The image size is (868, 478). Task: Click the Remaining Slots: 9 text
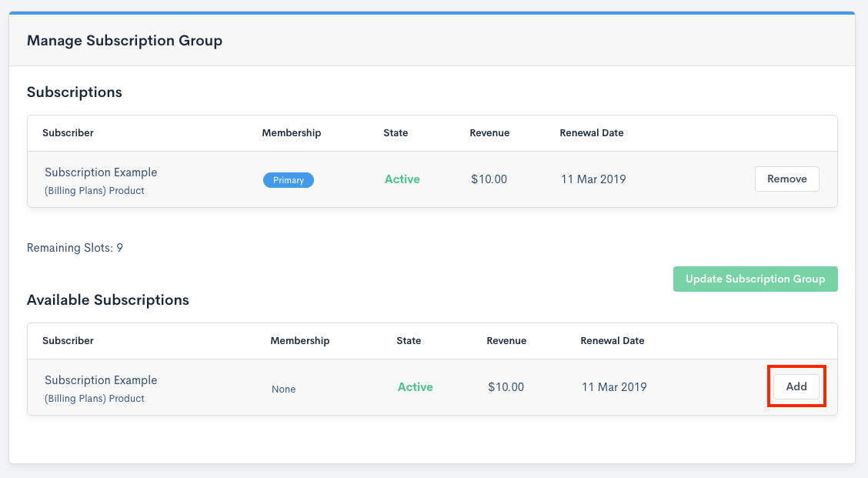[x=75, y=248]
